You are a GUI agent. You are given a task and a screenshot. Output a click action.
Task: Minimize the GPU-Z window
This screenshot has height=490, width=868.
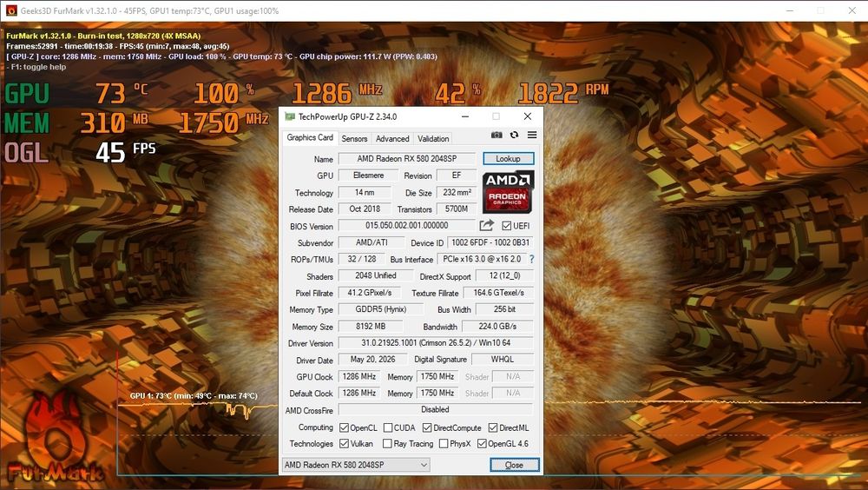(x=465, y=116)
